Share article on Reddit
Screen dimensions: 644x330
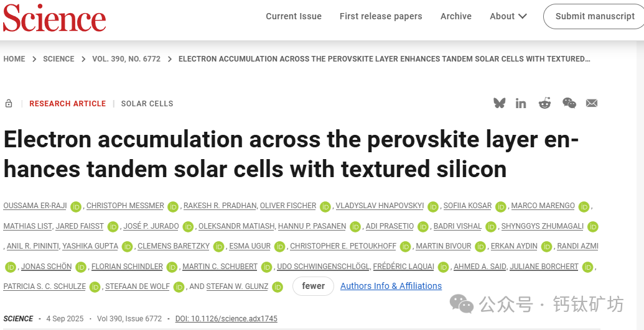(544, 103)
